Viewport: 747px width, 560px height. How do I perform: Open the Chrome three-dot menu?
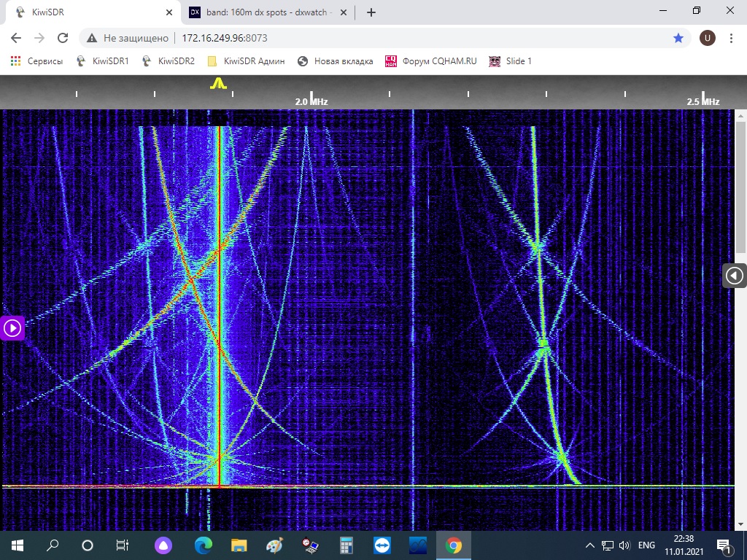731,38
